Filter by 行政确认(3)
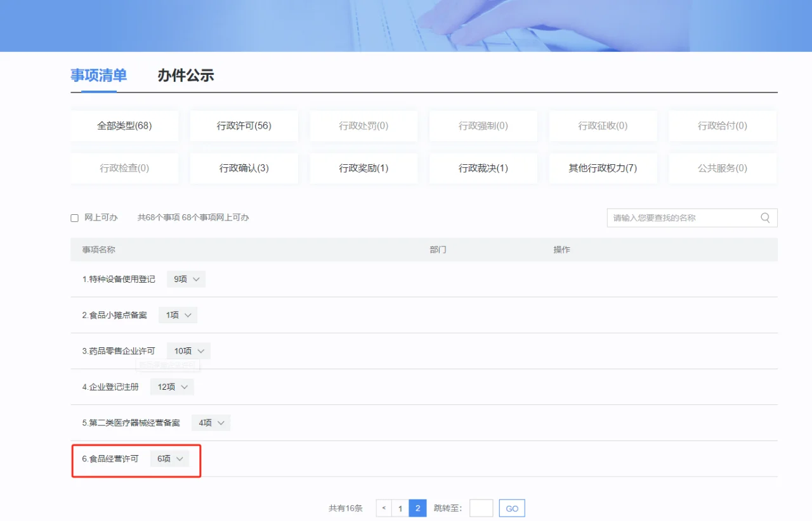Viewport: 812px width, 521px height. (x=244, y=168)
